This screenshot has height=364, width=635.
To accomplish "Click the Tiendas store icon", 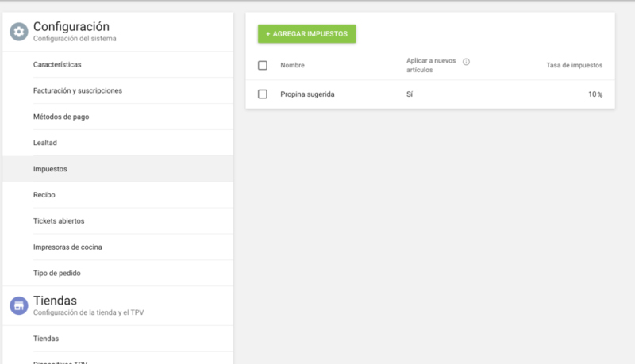I will click(18, 305).
